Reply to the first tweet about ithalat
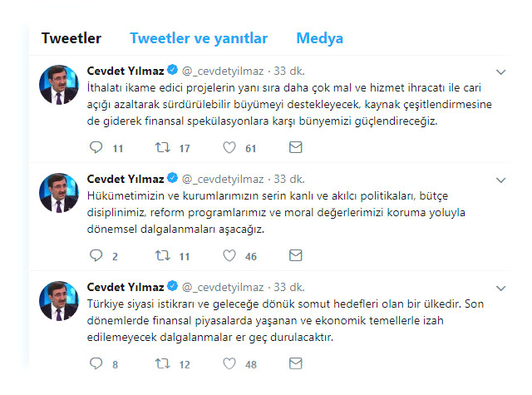This screenshot has height=395, width=532. pos(96,148)
